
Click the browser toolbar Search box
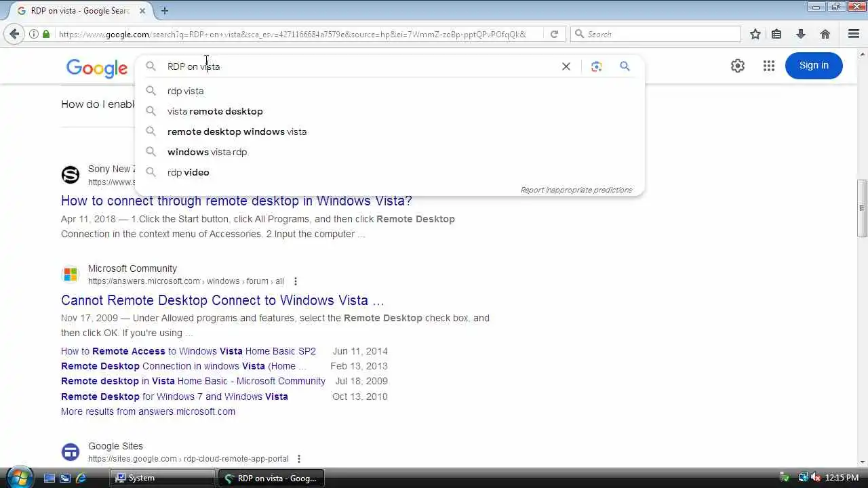[656, 34]
